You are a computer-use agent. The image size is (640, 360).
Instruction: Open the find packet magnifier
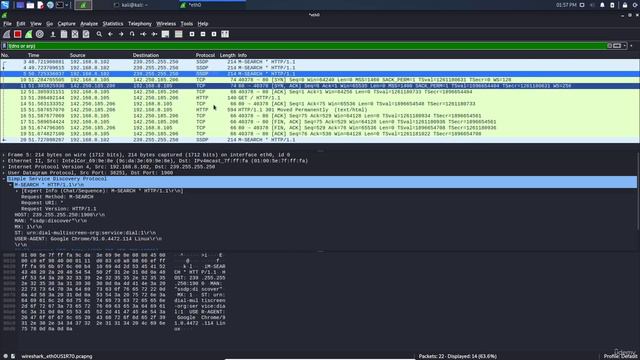[99, 34]
